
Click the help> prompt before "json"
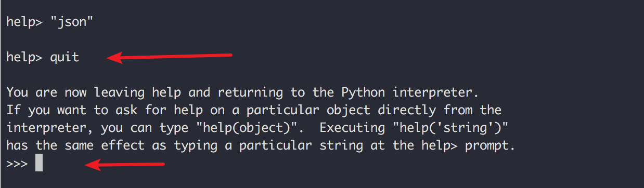pos(24,23)
